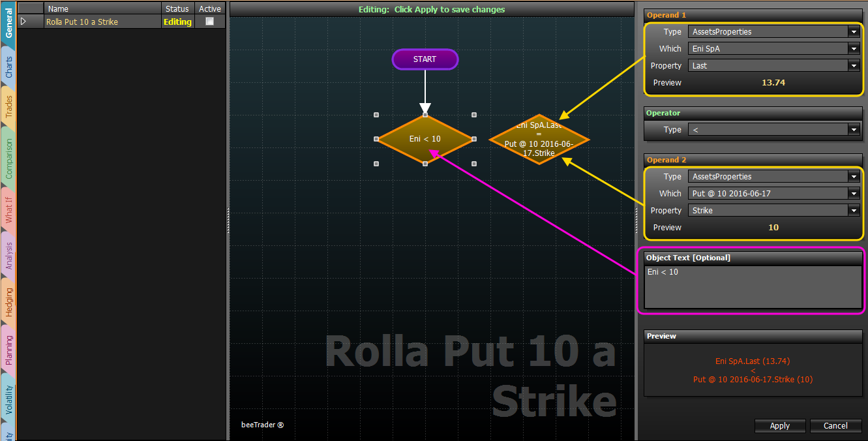Click the START node in the flowchart
The width and height of the screenshot is (868, 441).
coord(425,59)
